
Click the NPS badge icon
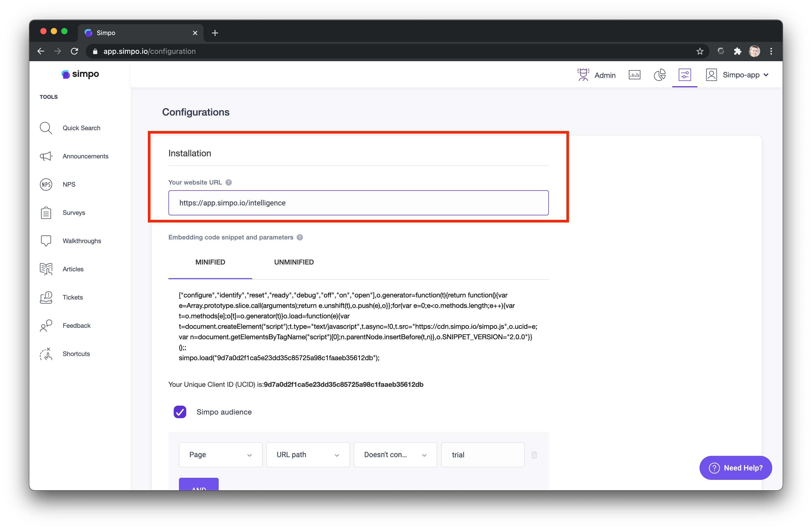point(46,185)
